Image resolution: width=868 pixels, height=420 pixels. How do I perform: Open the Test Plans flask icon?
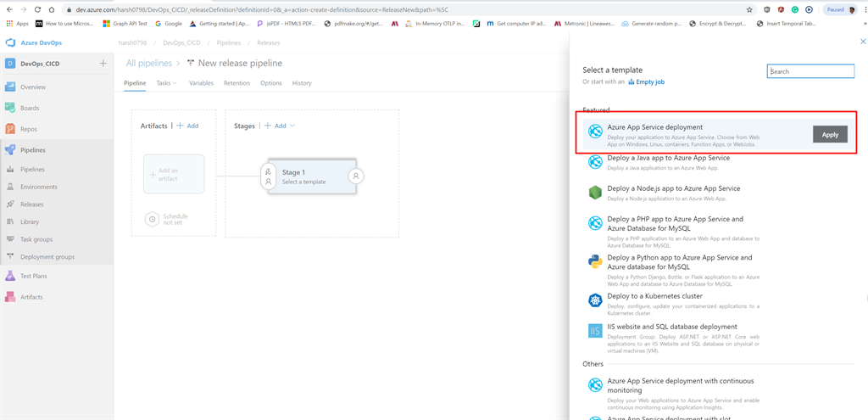10,276
